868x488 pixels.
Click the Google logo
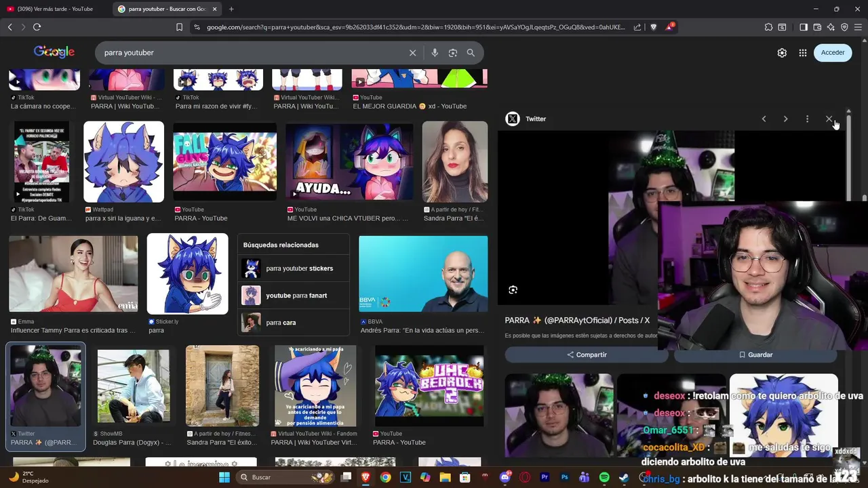[54, 52]
